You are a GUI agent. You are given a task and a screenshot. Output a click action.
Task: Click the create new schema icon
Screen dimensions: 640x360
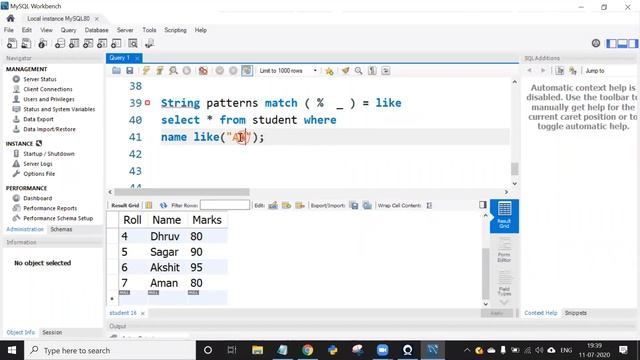point(60,43)
